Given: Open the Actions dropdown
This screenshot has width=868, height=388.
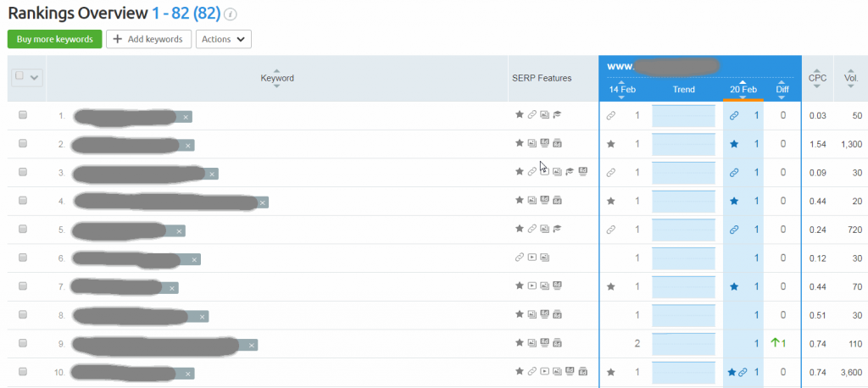Looking at the screenshot, I should coord(223,39).
